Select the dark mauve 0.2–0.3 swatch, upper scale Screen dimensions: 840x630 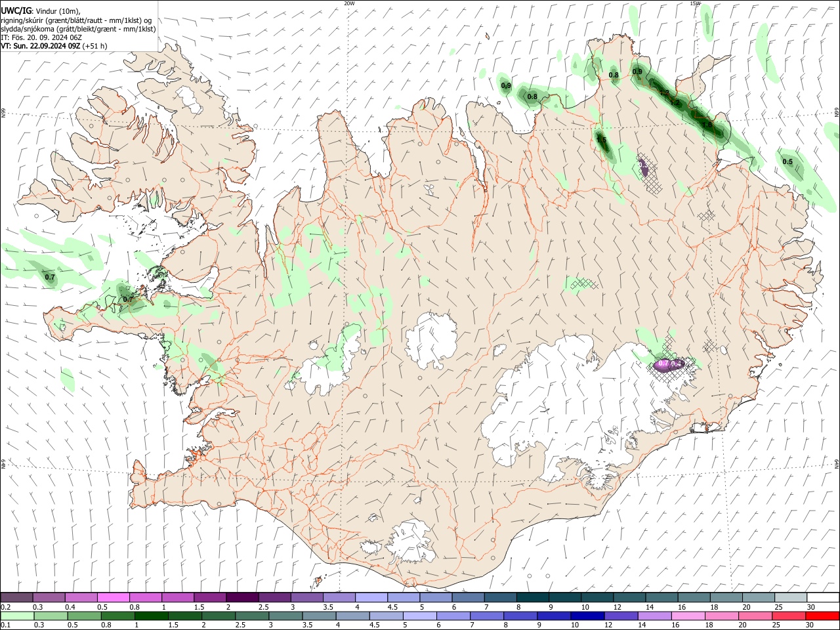[x=16, y=598]
